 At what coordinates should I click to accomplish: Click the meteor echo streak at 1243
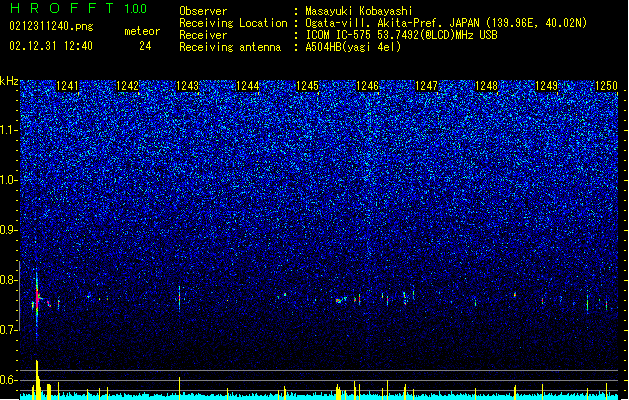(179, 298)
